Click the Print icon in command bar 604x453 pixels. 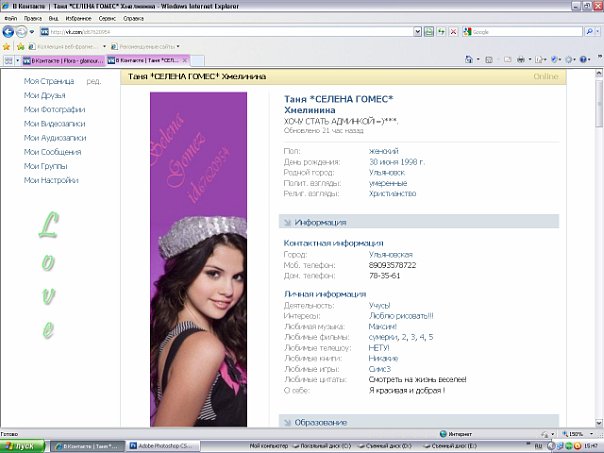point(520,60)
